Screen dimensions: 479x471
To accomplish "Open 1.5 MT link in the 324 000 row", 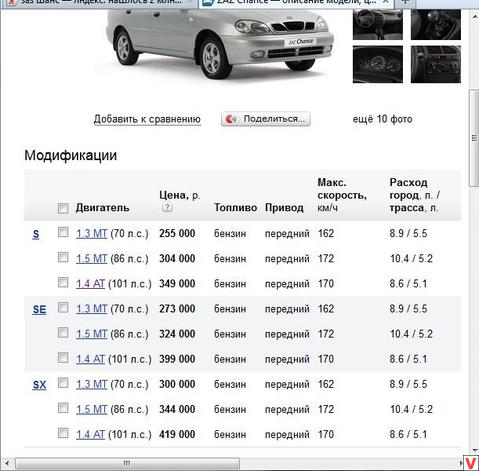I will coord(92,334).
